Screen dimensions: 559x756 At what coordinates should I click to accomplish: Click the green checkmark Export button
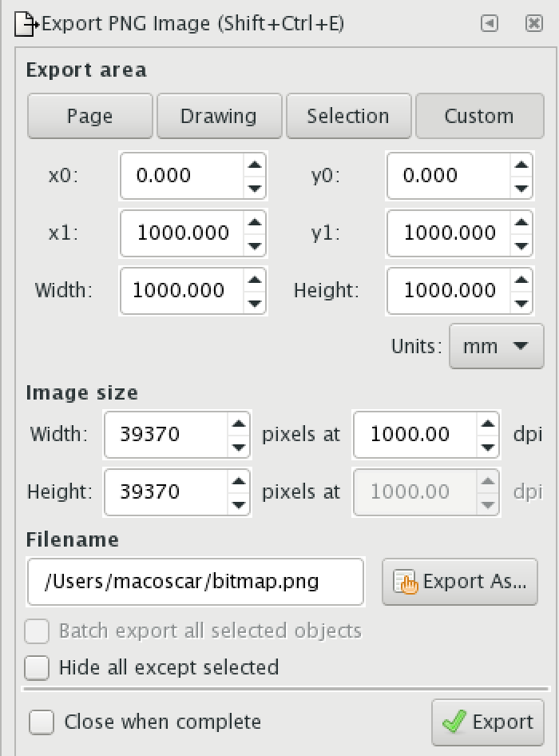click(488, 722)
